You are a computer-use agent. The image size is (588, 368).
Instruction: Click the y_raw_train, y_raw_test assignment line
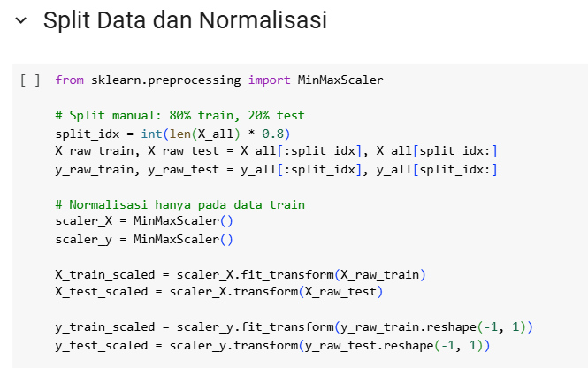(276, 169)
